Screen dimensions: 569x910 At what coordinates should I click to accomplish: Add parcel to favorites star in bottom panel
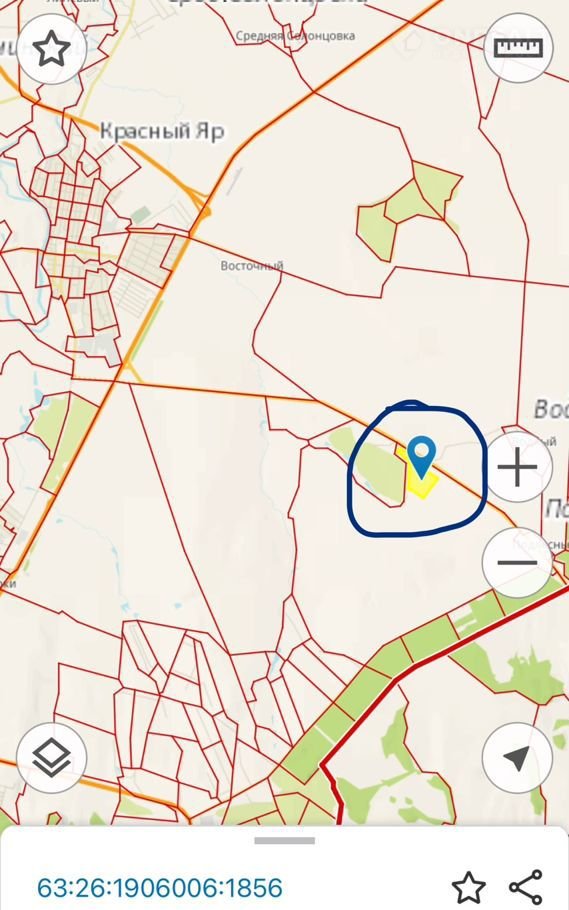click(x=469, y=887)
